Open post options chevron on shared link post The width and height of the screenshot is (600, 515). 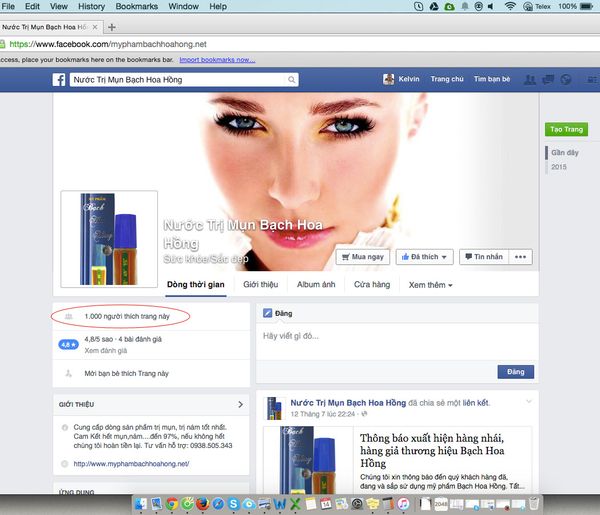click(529, 401)
